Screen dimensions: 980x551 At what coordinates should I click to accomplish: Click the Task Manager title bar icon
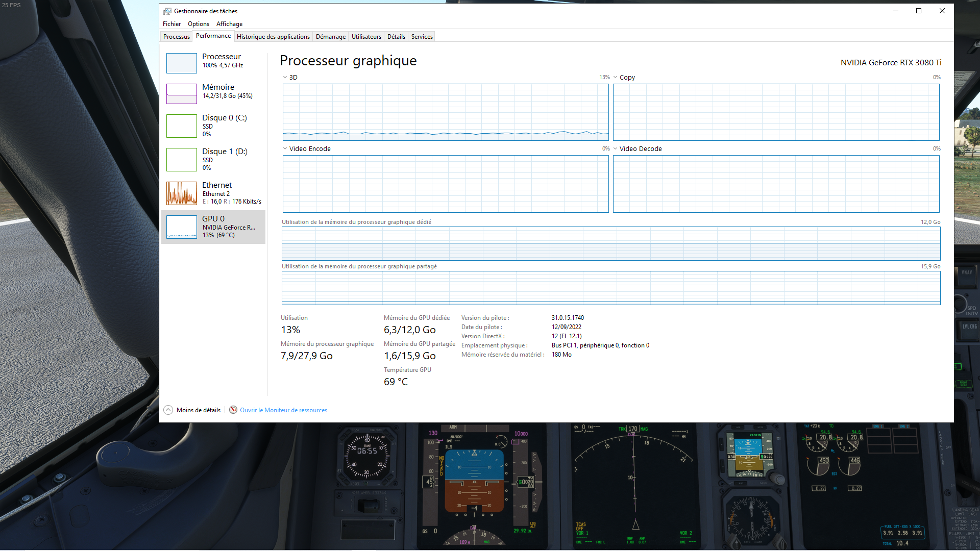167,11
